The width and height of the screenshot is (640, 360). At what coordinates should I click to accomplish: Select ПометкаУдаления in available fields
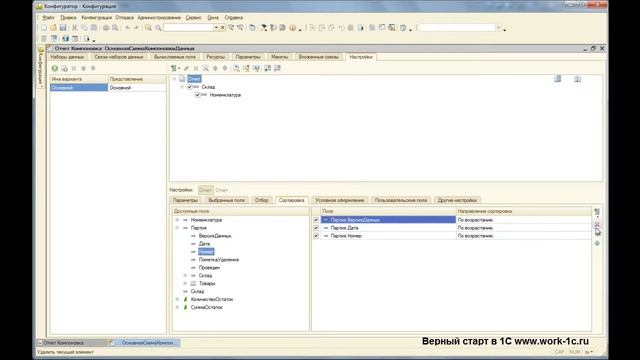coord(219,260)
